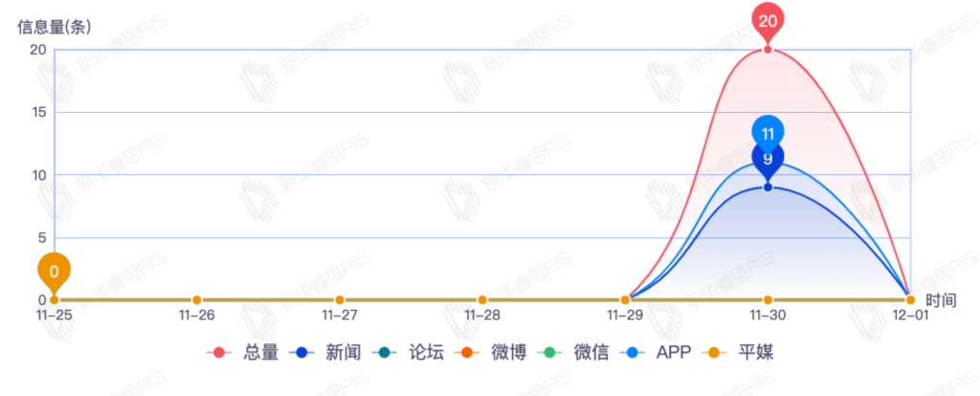Select the 11-28 data point on the baseline

click(x=482, y=300)
